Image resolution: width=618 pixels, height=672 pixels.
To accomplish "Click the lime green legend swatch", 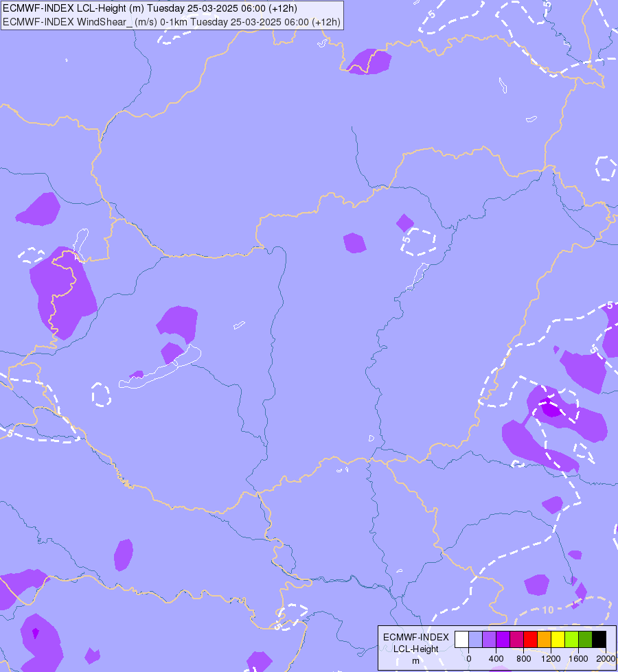I will point(572,639).
